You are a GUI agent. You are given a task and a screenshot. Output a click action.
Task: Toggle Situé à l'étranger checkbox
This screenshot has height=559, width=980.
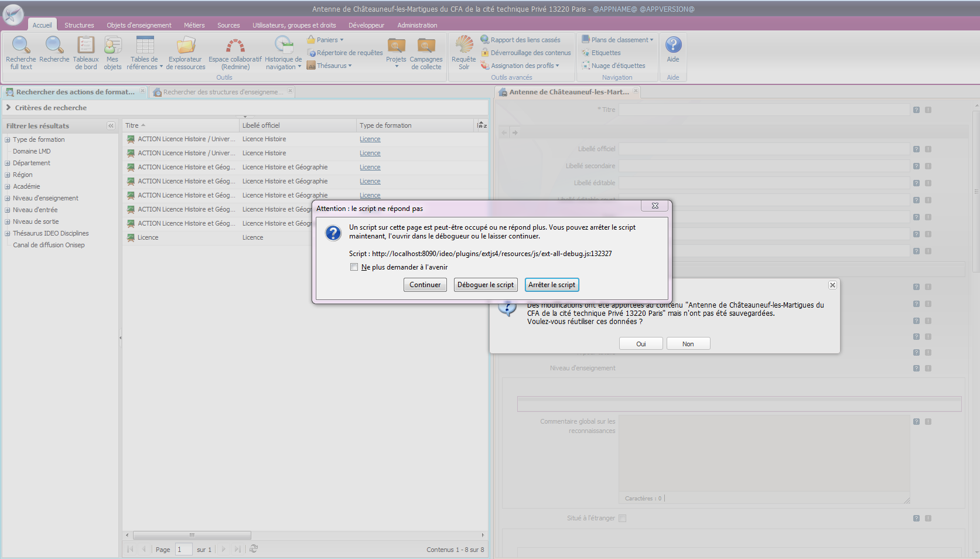622,518
